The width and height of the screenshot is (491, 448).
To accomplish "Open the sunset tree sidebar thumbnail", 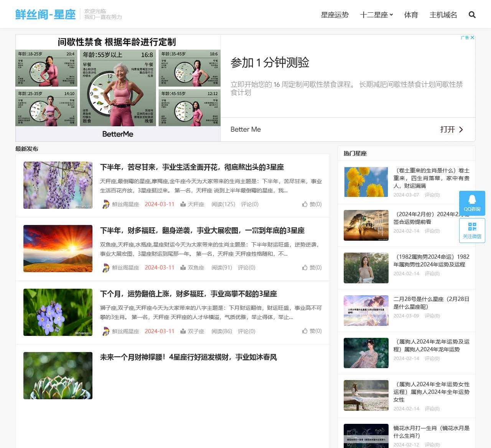I will (x=366, y=225).
